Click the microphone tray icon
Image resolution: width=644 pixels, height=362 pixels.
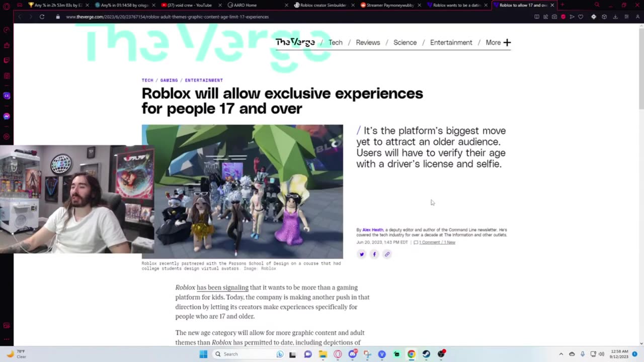[x=583, y=354]
